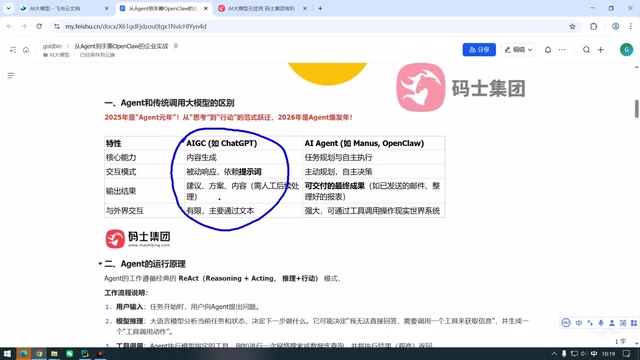Collapse the 二、Agent的运行原理 heading triangle
This screenshot has width=640, height=360.
click(100, 264)
